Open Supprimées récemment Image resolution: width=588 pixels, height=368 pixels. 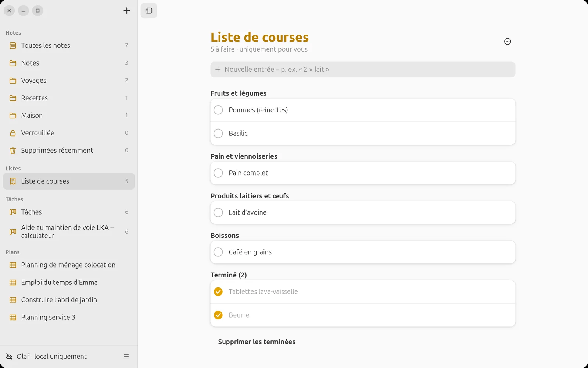(x=69, y=151)
